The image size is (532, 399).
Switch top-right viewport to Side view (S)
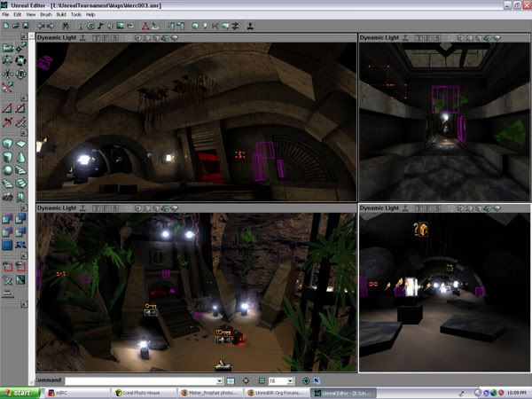click(x=438, y=38)
